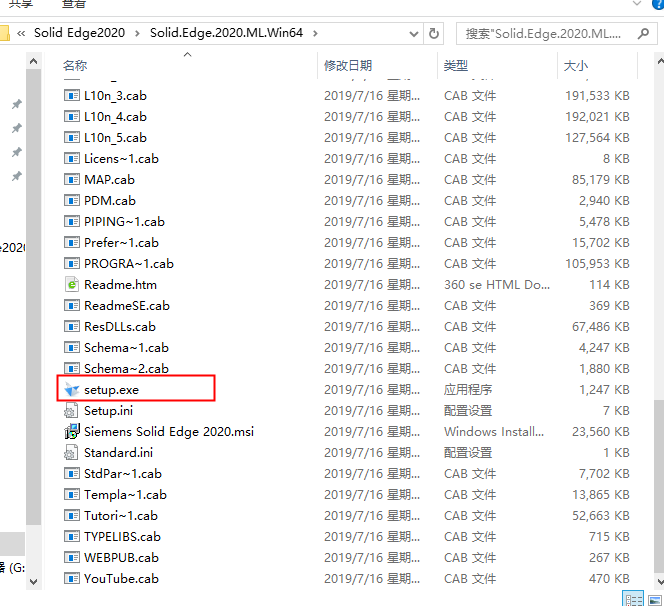Sort files by 类型 column header
Viewport: 664px width, 606px height.
tap(456, 66)
